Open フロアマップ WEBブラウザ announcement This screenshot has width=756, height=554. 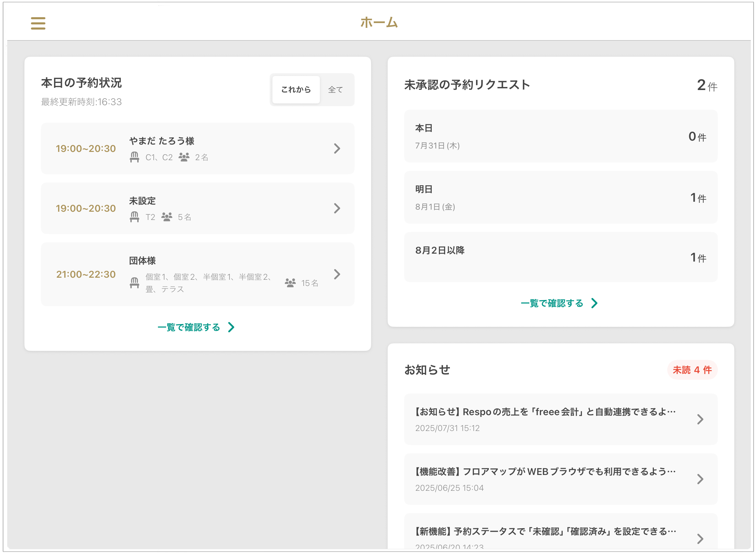click(x=561, y=479)
